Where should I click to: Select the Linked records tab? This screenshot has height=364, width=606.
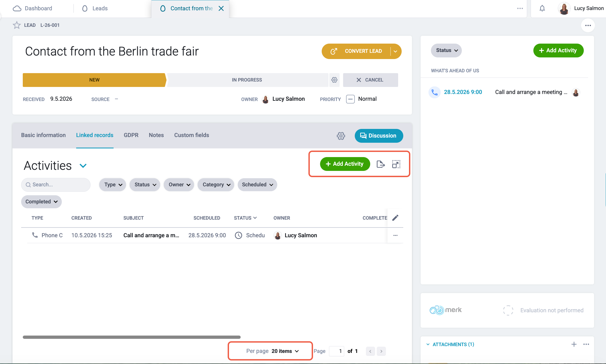click(x=95, y=135)
